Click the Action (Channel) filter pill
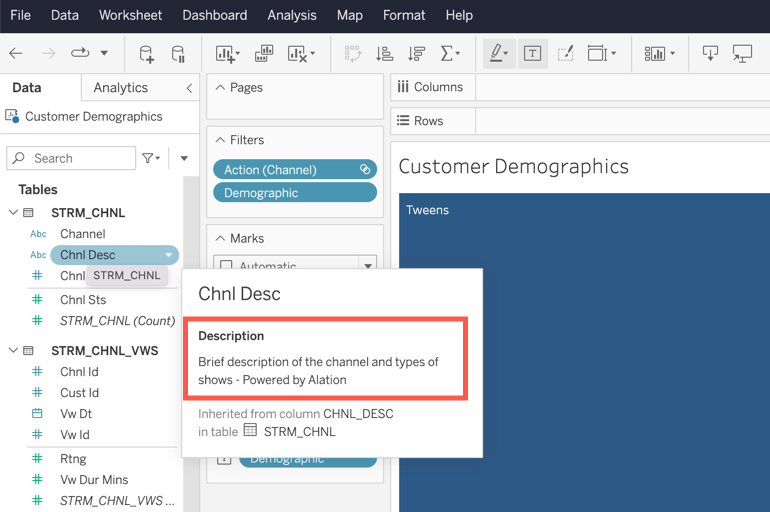 295,169
